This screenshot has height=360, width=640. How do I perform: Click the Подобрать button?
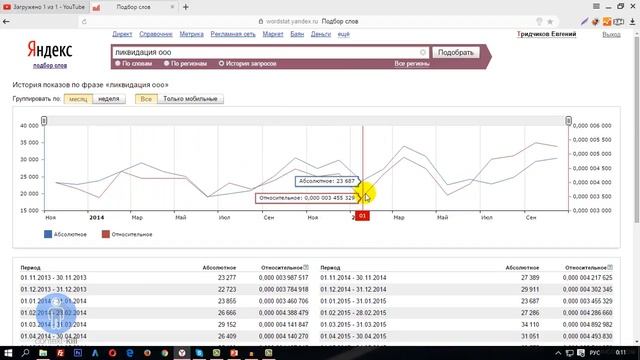pos(456,52)
